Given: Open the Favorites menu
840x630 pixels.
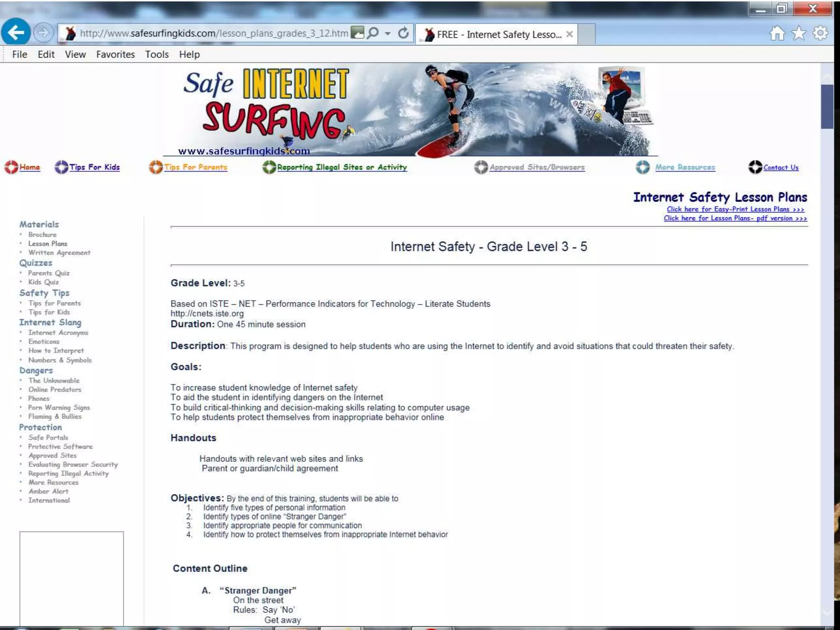Looking at the screenshot, I should [x=115, y=55].
